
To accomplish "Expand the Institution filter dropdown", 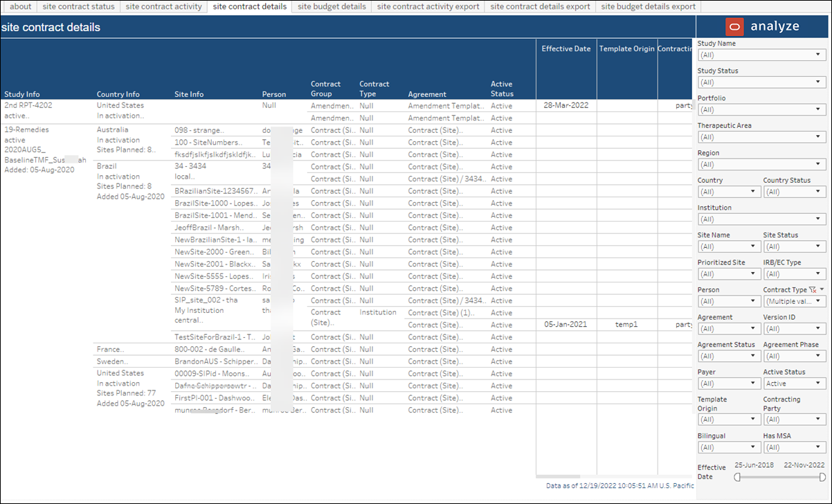I will point(761,219).
